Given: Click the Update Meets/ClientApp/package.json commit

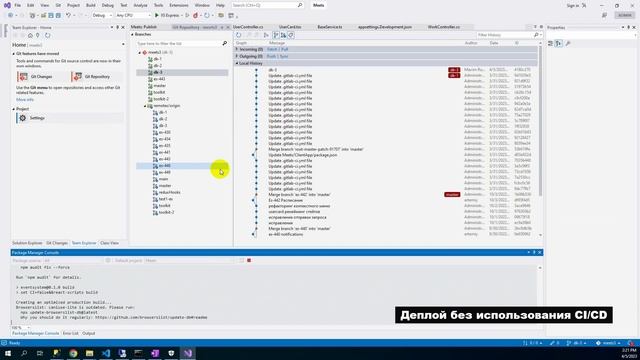Looking at the screenshot, I should click(302, 155).
